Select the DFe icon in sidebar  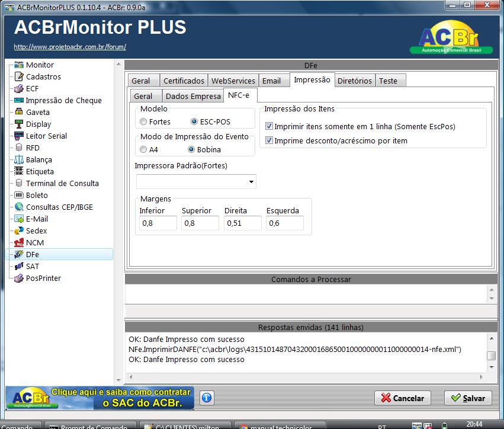click(19, 254)
